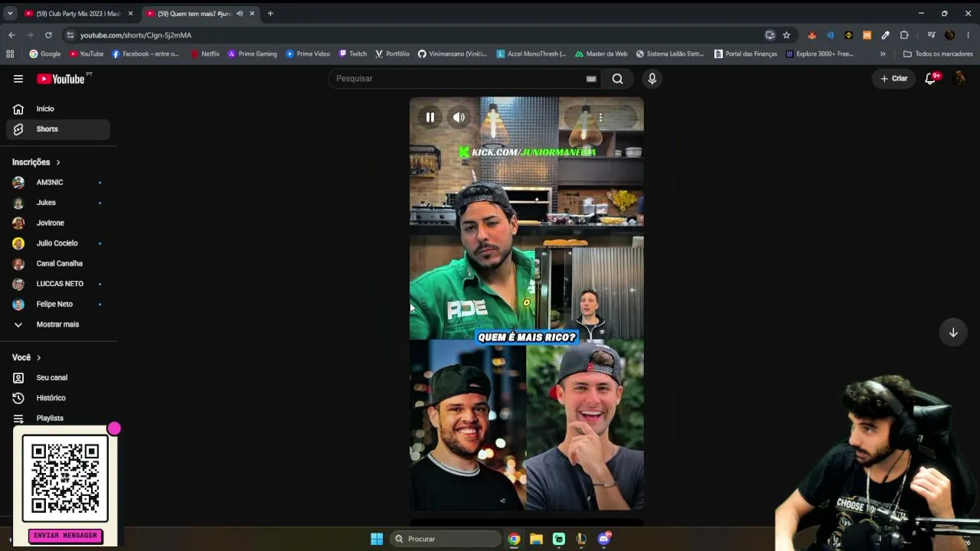Open the Windows Start menu

click(x=377, y=539)
